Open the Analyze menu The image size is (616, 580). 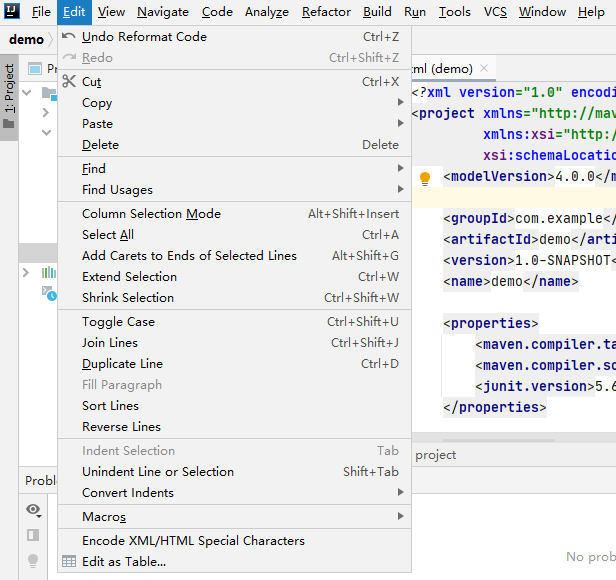(x=267, y=12)
